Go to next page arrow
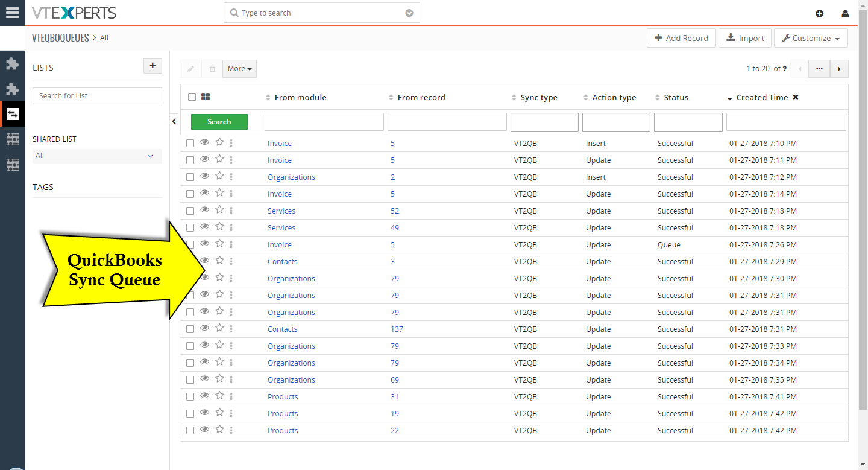 point(839,69)
